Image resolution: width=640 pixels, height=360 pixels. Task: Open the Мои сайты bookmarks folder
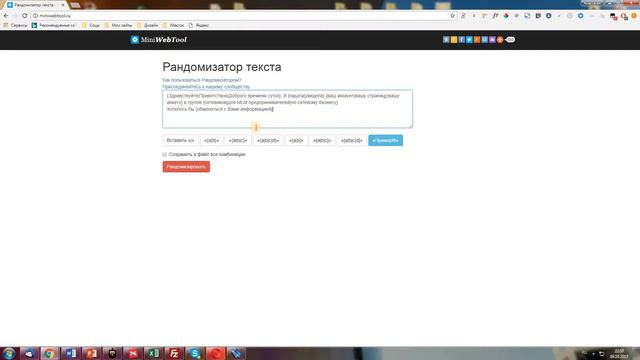[x=118, y=25]
